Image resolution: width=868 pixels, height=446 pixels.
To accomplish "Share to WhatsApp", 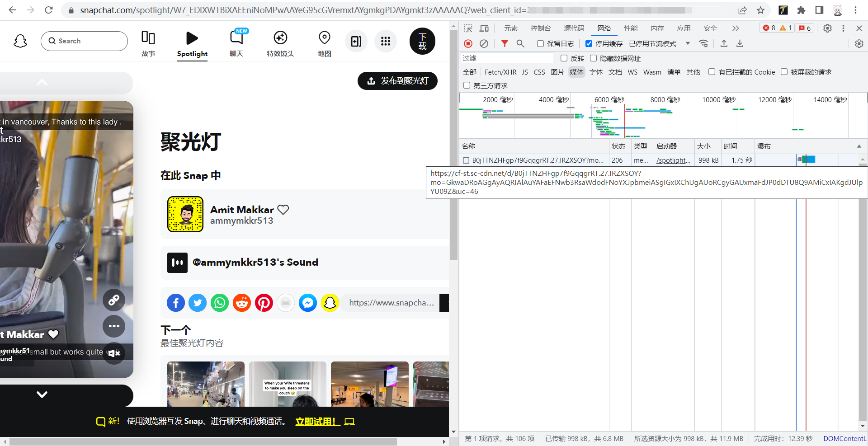I will click(x=220, y=303).
